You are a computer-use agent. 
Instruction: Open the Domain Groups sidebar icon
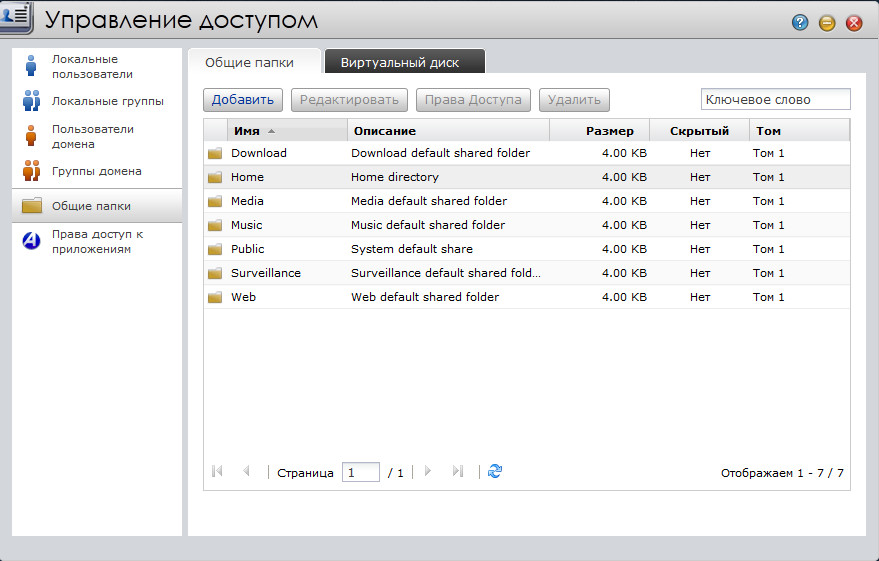(x=31, y=171)
